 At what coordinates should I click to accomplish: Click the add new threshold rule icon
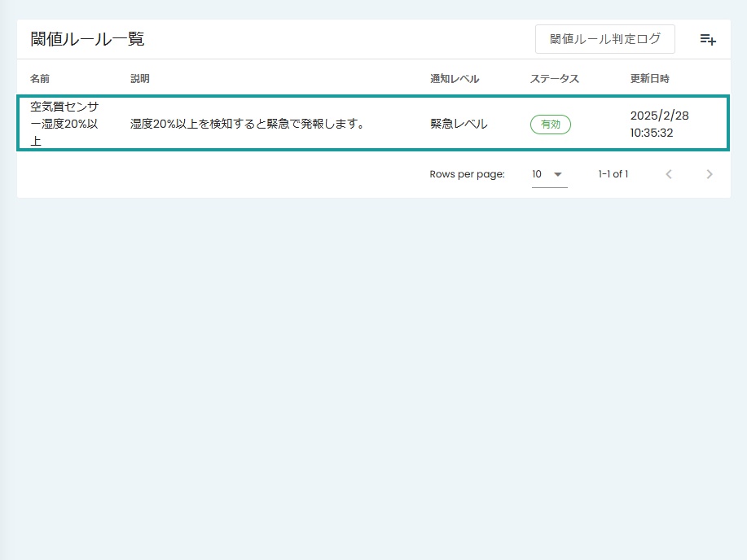706,38
